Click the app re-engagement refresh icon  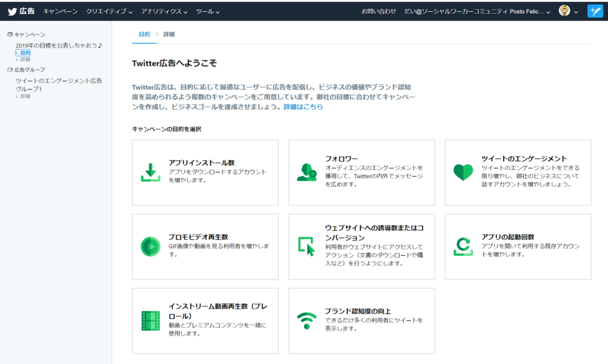[x=463, y=246]
